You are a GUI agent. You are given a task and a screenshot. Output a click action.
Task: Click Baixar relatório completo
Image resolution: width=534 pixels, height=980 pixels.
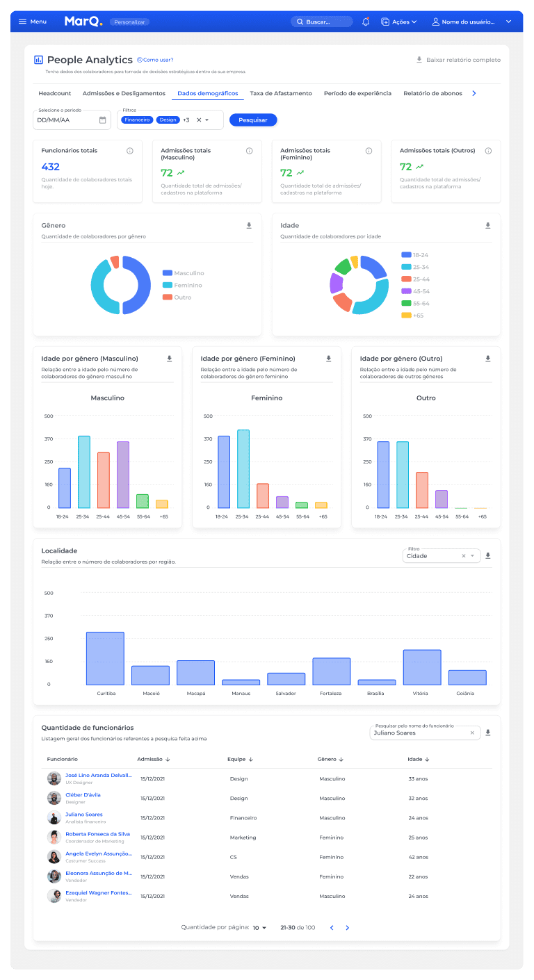(458, 60)
